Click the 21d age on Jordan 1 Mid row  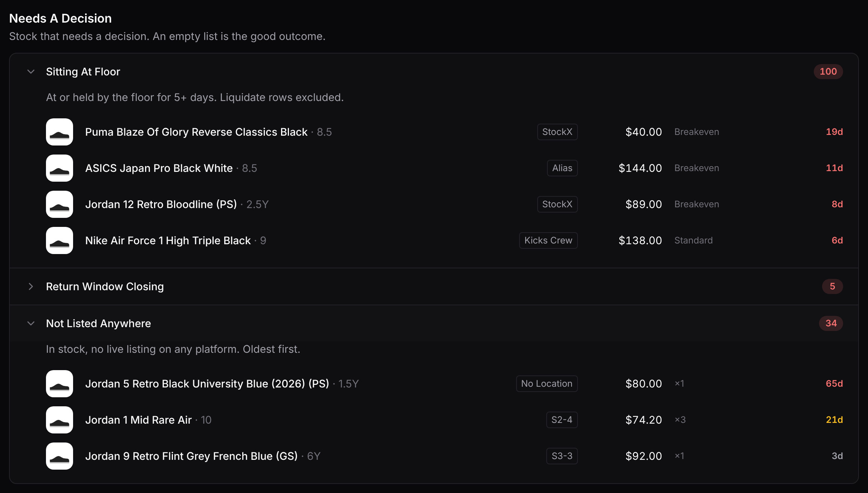coord(834,420)
